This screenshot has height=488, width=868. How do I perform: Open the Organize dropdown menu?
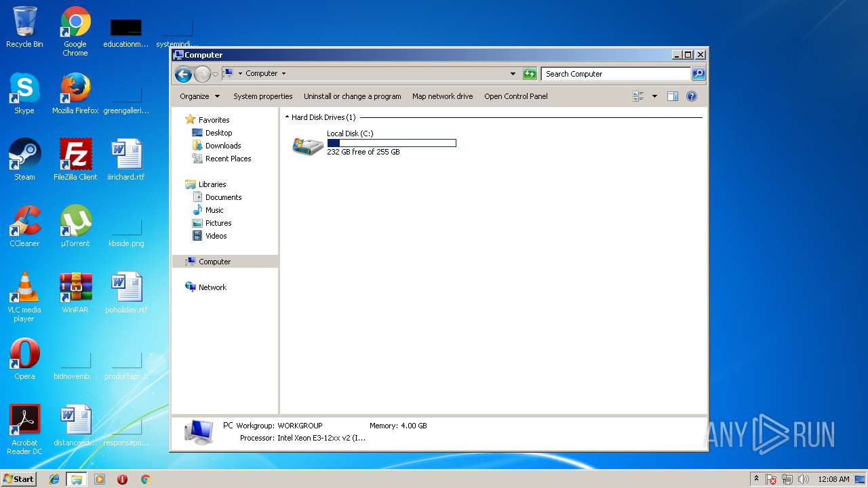[199, 96]
